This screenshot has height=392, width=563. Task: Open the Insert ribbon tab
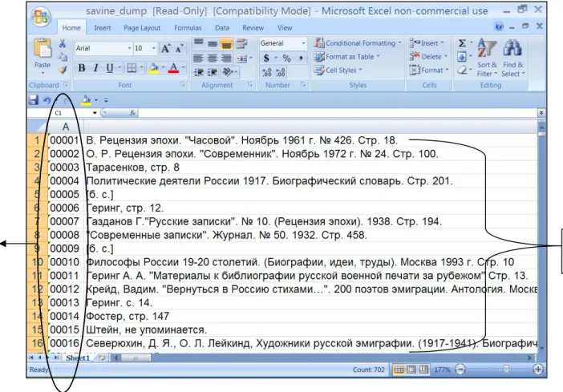tap(103, 27)
